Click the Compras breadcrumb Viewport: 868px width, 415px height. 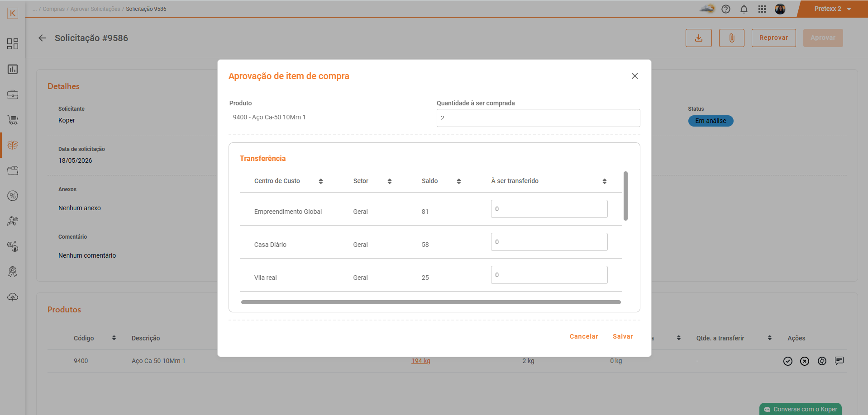click(54, 9)
